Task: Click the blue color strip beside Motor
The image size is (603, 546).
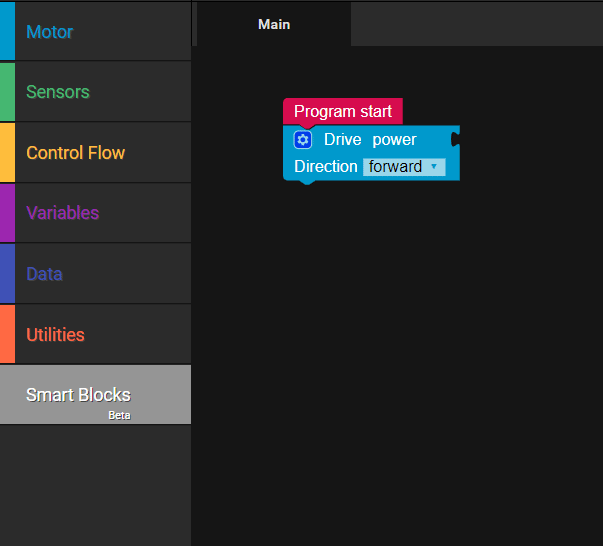Action: tap(7, 32)
